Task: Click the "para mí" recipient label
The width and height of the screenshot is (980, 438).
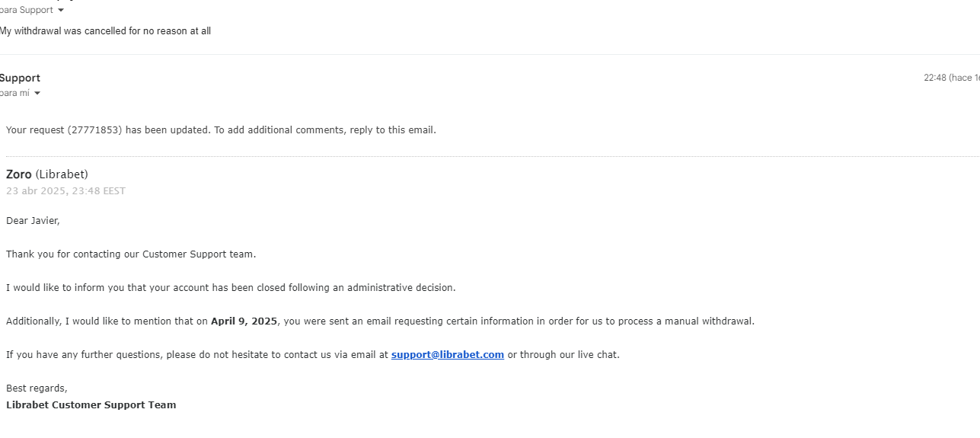Action: click(15, 94)
